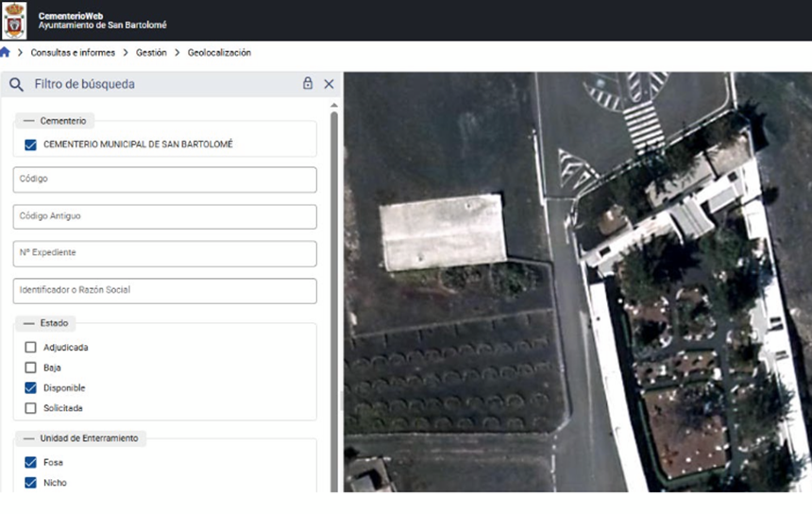Enable the Adjudicada status checkbox
The width and height of the screenshot is (812, 514).
tap(30, 348)
